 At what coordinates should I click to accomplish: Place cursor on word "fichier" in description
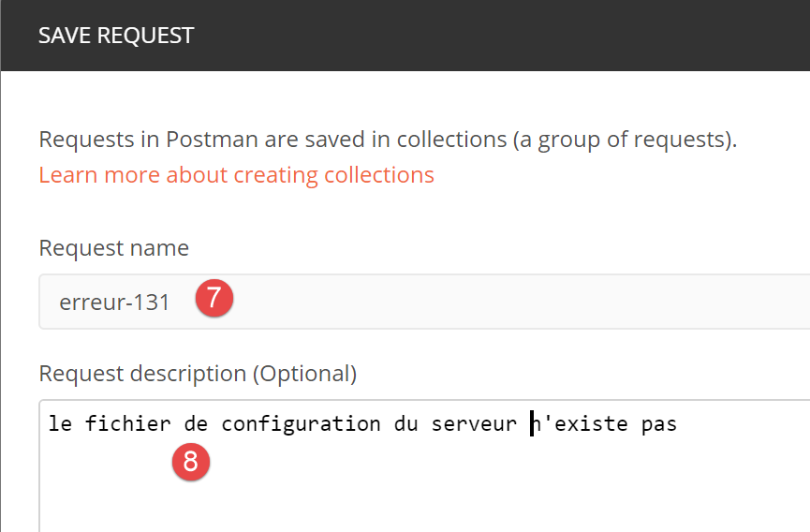(127, 424)
